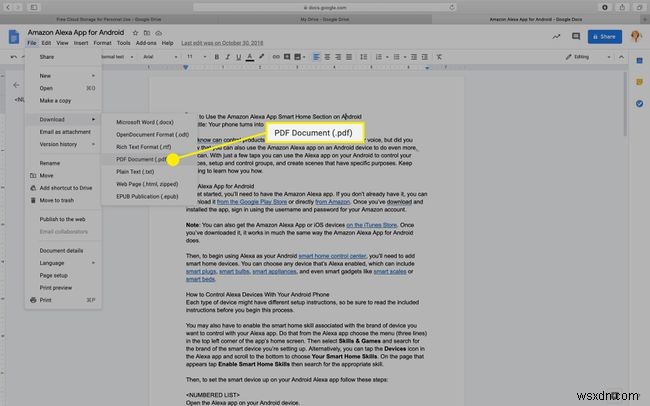This screenshot has height=406, width=650.
Task: Click the Google Docs home icon
Action: 14,38
